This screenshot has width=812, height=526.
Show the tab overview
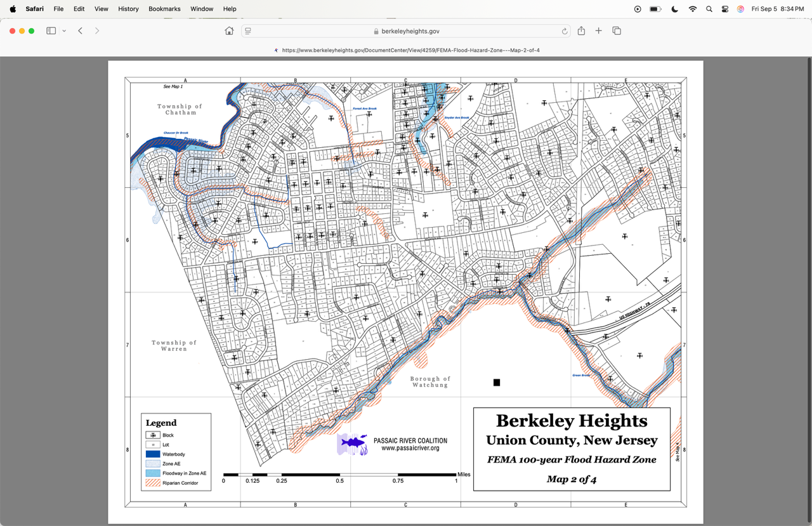(x=616, y=31)
